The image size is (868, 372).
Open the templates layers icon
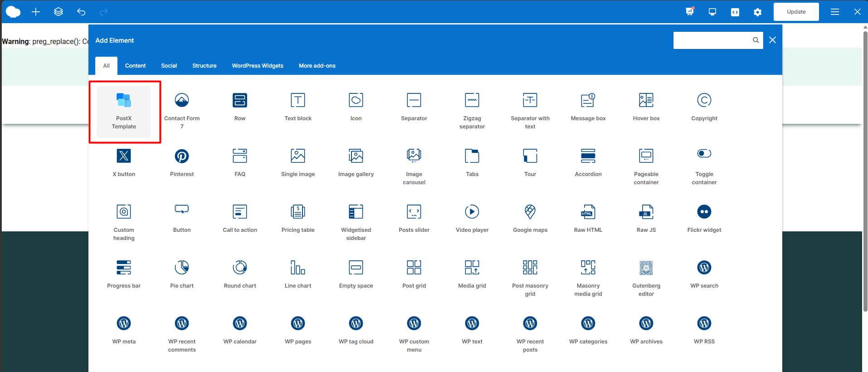(x=59, y=12)
